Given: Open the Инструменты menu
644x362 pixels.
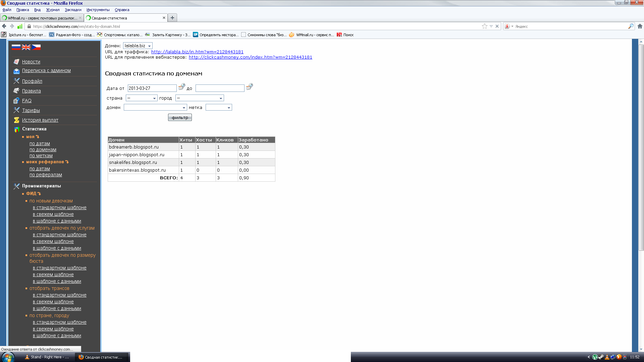Looking at the screenshot, I should 98,10.
